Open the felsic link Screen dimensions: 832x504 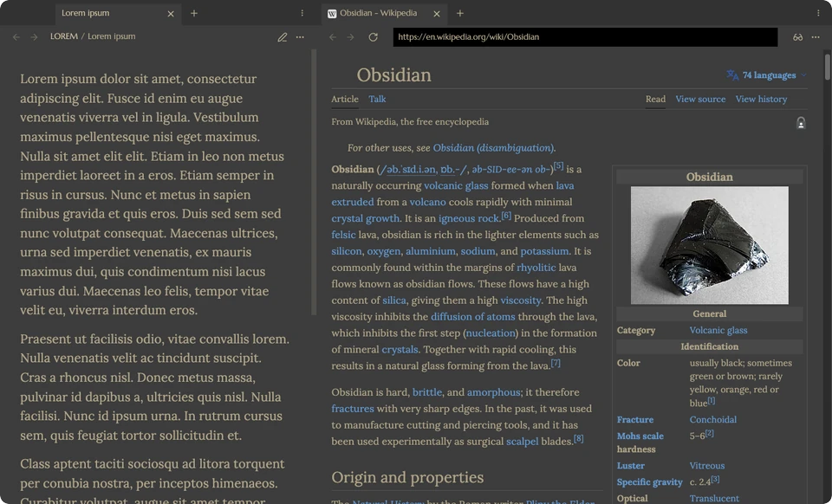343,235
